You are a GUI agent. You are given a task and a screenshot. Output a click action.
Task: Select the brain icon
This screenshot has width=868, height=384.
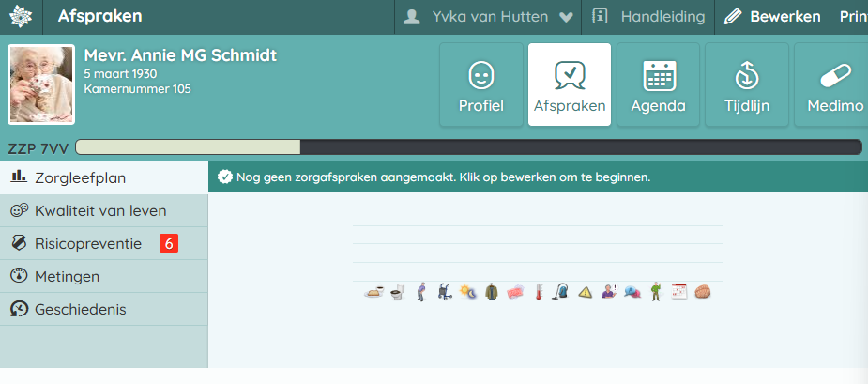point(702,292)
